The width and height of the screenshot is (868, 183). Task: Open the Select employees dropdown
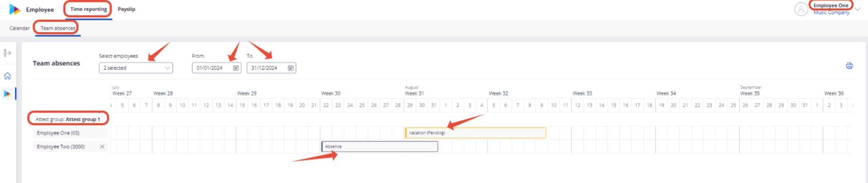tap(136, 68)
